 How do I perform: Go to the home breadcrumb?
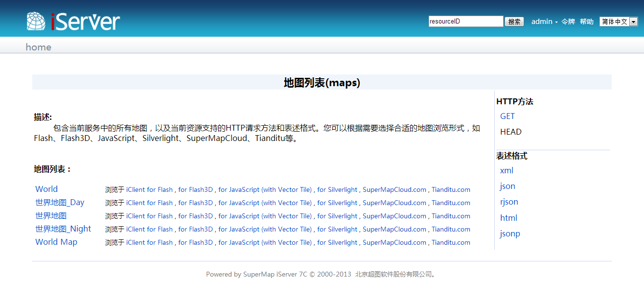click(x=38, y=47)
